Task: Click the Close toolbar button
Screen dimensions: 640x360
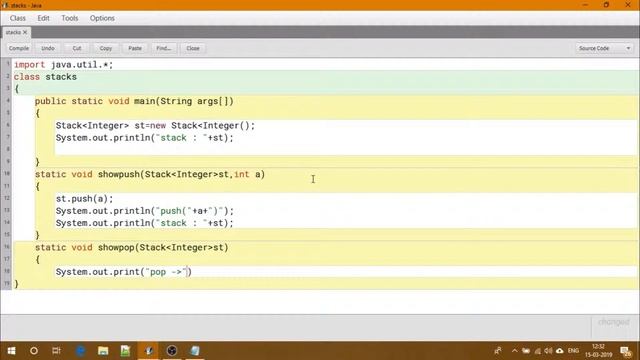Action: 193,48
